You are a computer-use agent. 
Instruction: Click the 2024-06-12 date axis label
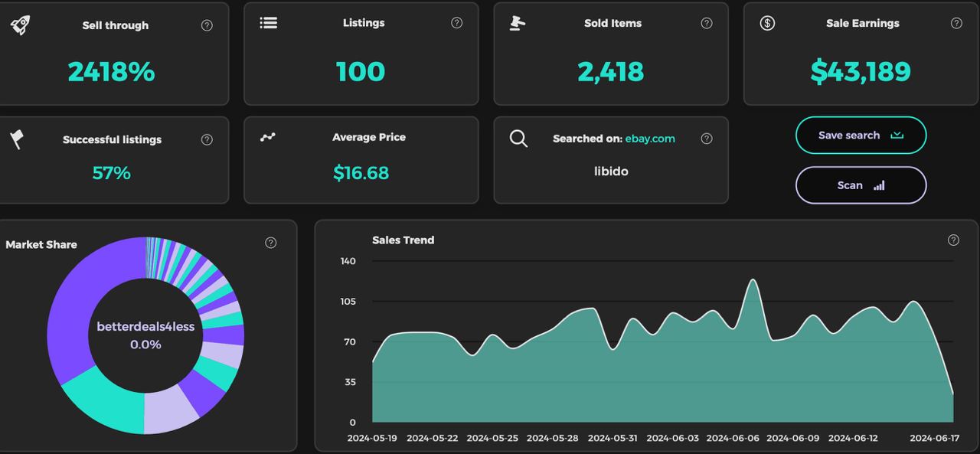tap(853, 438)
